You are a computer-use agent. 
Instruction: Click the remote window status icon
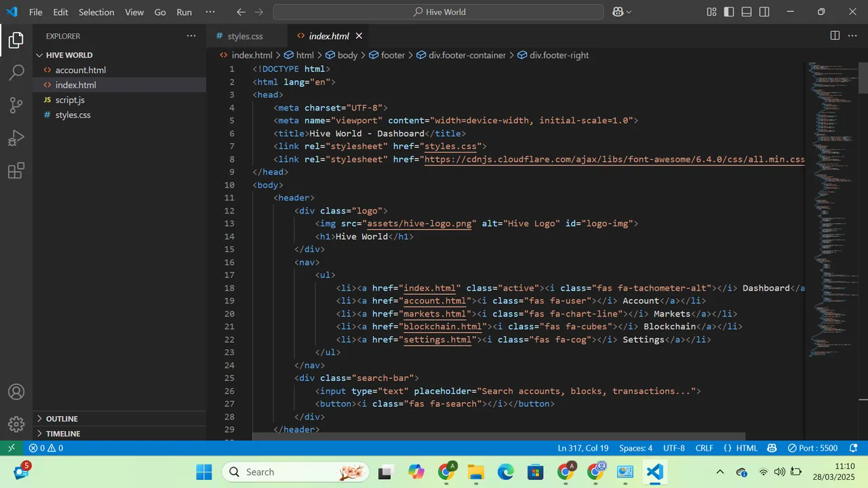pyautogui.click(x=11, y=448)
